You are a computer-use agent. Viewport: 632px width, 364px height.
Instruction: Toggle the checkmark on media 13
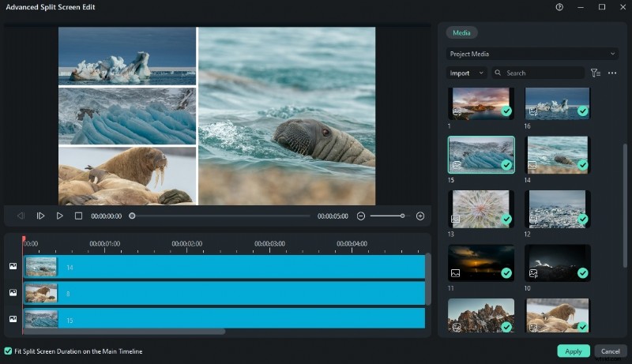506,219
